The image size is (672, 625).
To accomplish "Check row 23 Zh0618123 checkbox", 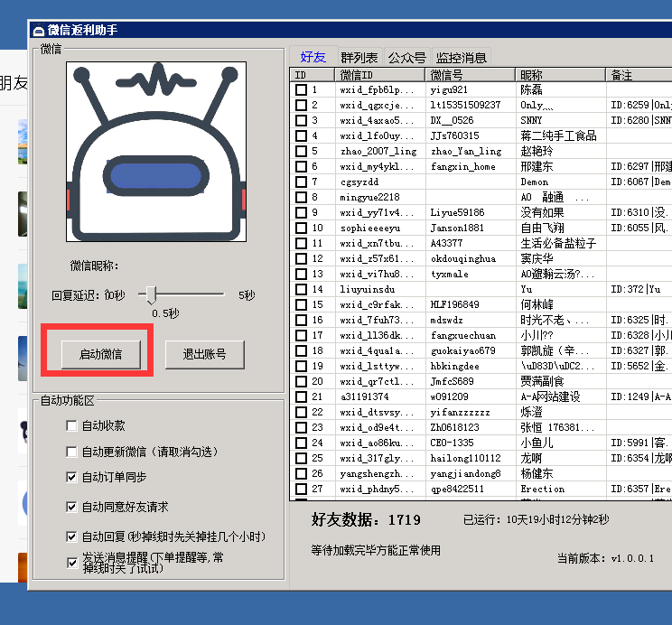I will 302,427.
